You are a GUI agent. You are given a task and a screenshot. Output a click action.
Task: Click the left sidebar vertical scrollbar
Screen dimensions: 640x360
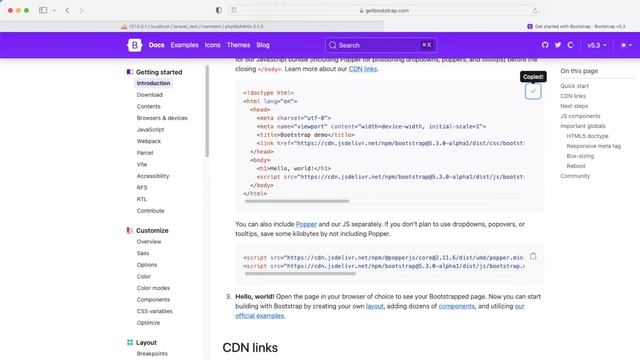coord(207,111)
